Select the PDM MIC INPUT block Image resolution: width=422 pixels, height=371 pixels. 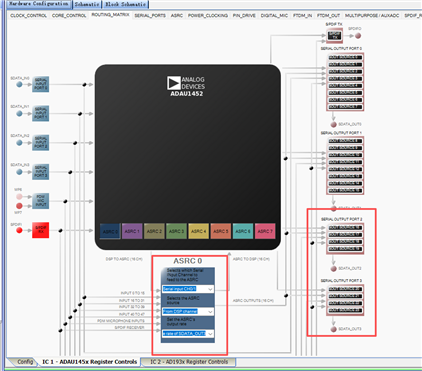point(41,201)
